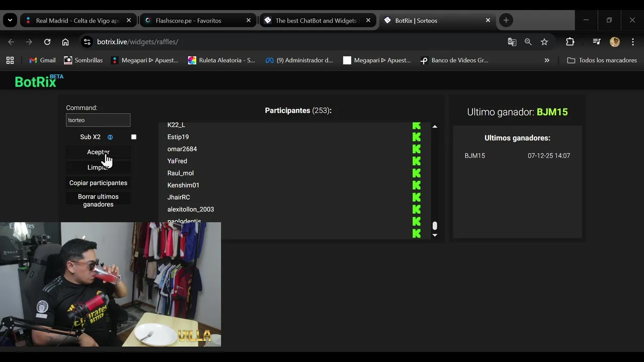
Task: Click the Kick icon next to Estip19
Action: point(417,137)
